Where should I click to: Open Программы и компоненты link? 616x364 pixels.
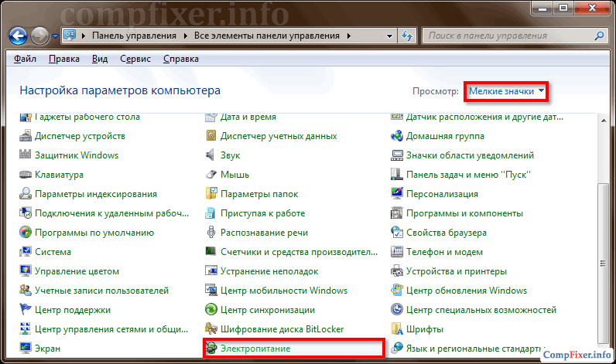pyautogui.click(x=464, y=213)
